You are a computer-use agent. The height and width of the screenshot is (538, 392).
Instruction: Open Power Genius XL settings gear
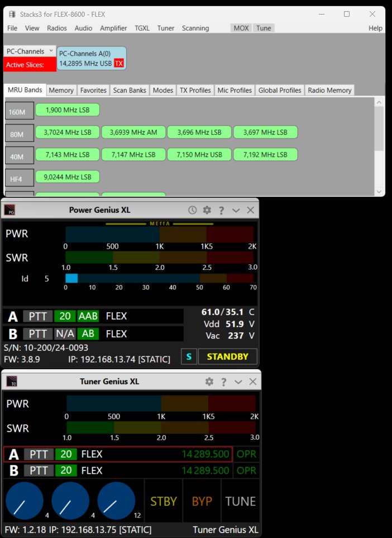coord(207,210)
